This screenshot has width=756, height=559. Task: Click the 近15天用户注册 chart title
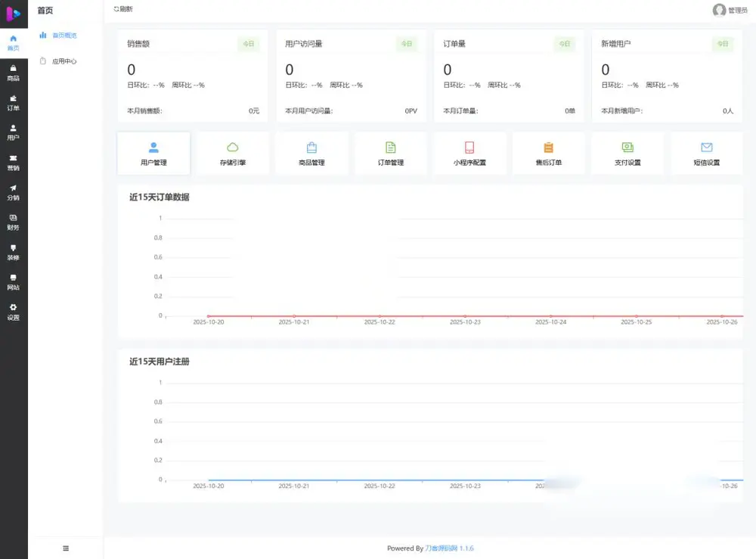pos(159,362)
